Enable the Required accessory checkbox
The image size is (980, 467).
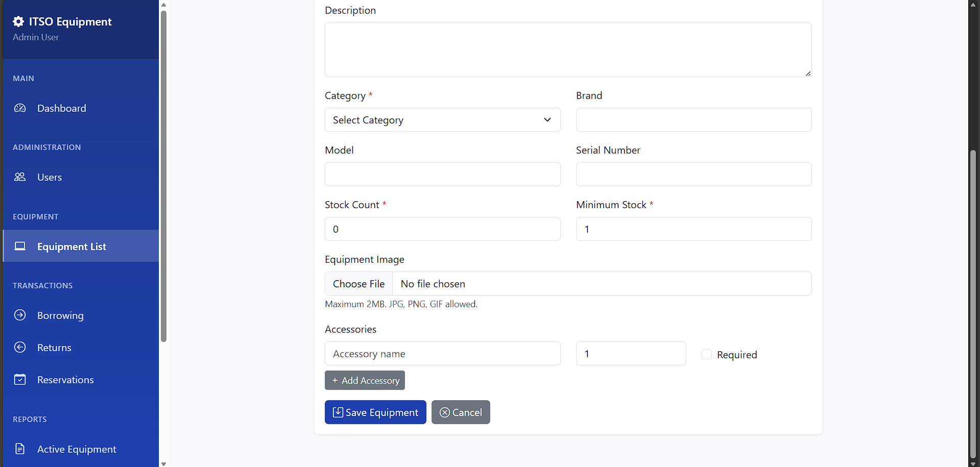click(x=707, y=354)
